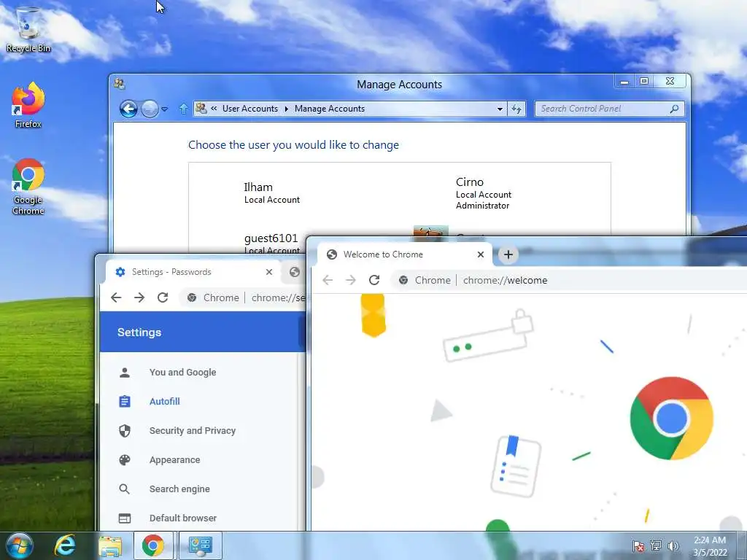The image size is (747, 560).
Task: Launch Firefox from the desktop shortcut
Action: (x=28, y=105)
